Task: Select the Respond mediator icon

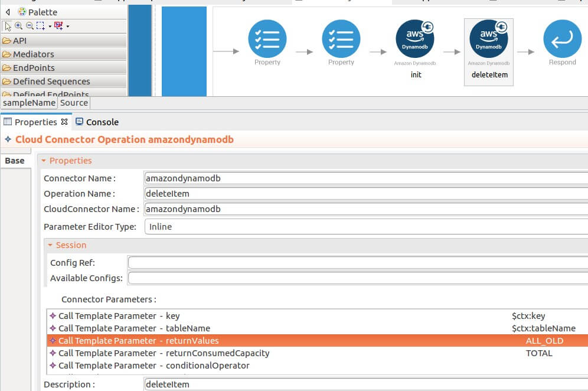Action: [563, 38]
